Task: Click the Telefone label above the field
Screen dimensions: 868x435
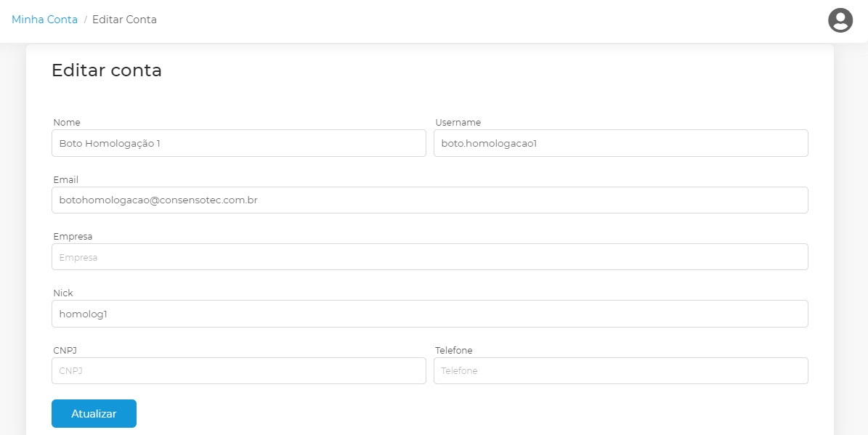Action: (x=454, y=350)
